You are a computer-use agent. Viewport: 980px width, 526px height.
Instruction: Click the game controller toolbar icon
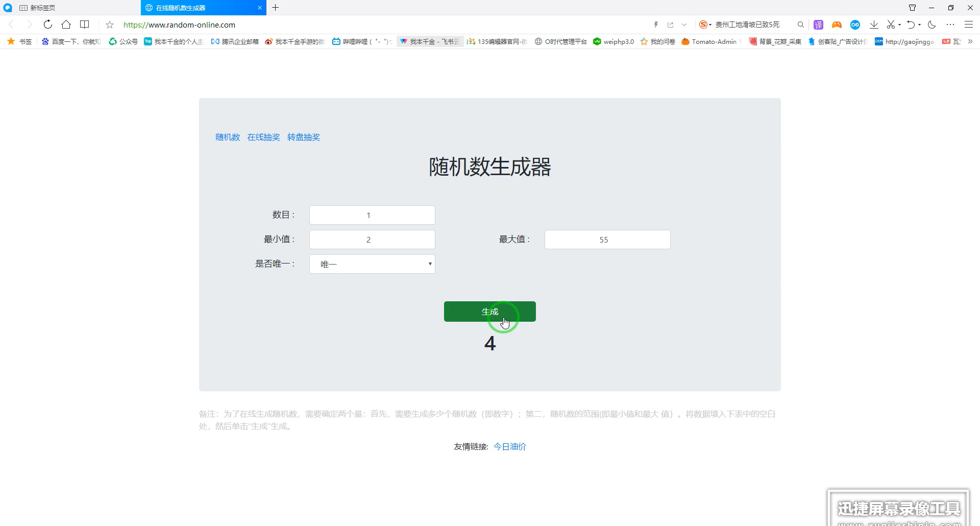837,25
